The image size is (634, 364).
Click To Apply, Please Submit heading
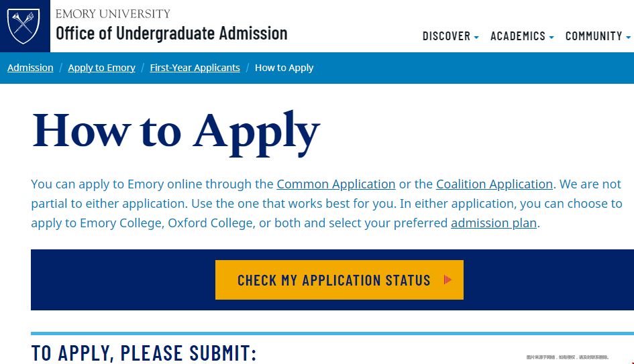(x=144, y=353)
